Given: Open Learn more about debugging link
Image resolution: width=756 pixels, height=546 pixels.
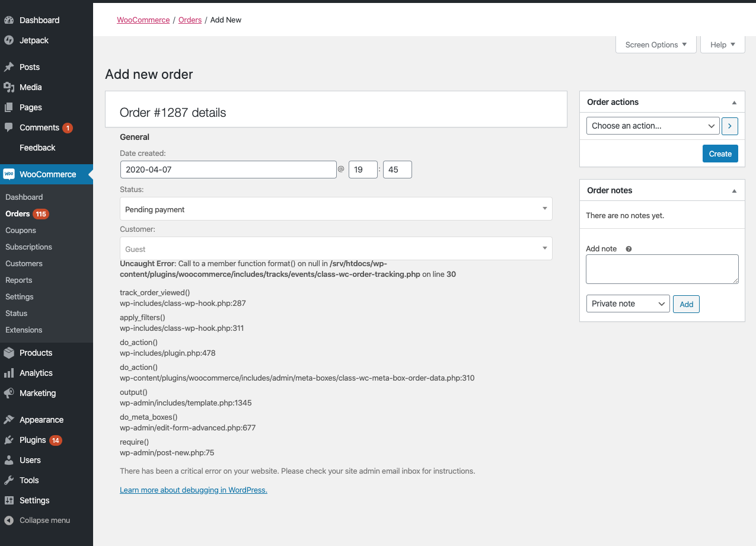Looking at the screenshot, I should click(193, 490).
